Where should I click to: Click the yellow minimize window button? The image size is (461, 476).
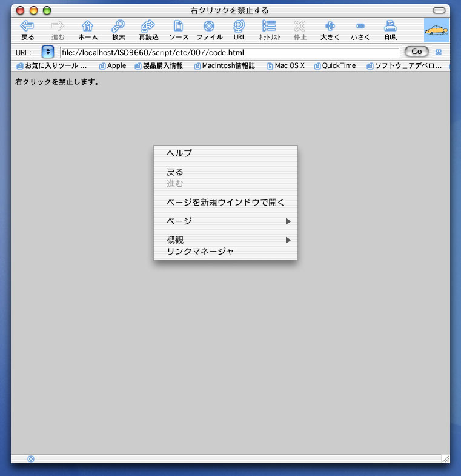(34, 11)
